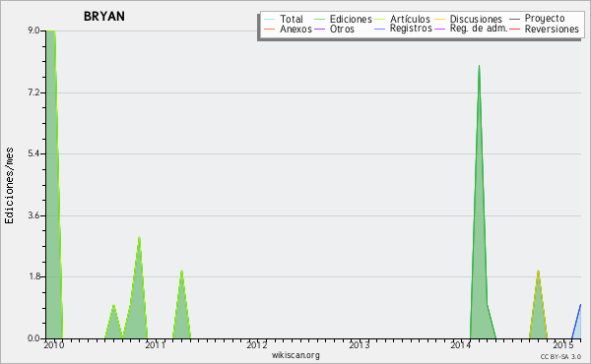This screenshot has height=364, width=591.
Task: Click the 2013 x-axis label
Action: click(360, 345)
